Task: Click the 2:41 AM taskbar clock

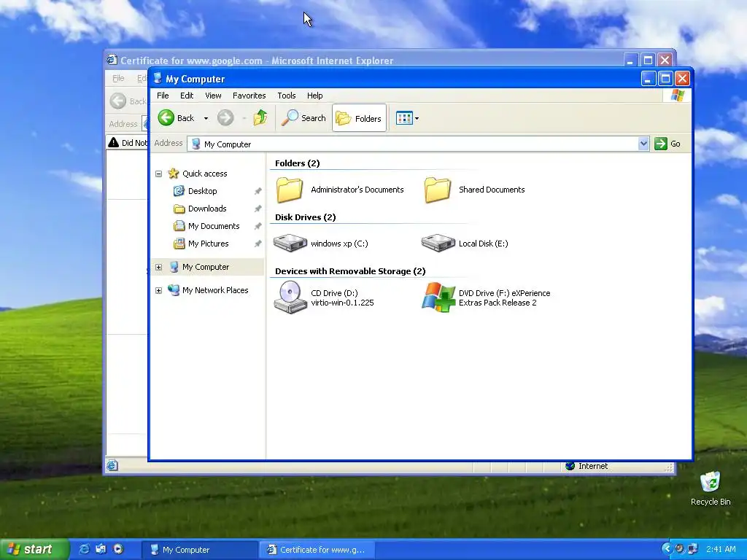Action: point(721,550)
